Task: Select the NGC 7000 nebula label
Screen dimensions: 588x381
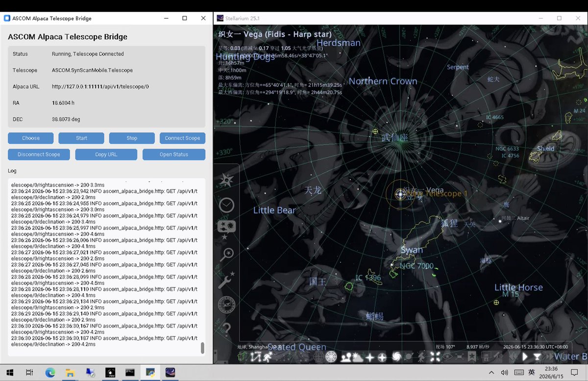Action: 416,266
